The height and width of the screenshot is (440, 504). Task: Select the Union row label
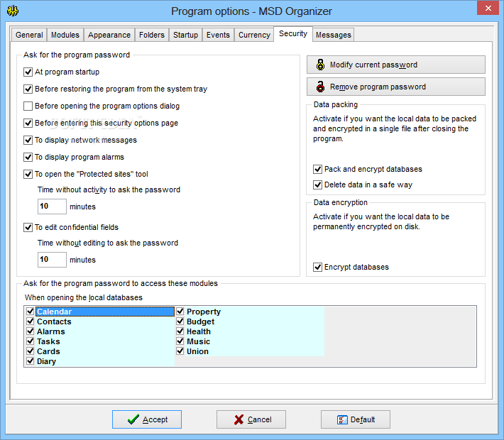pyautogui.click(x=197, y=351)
